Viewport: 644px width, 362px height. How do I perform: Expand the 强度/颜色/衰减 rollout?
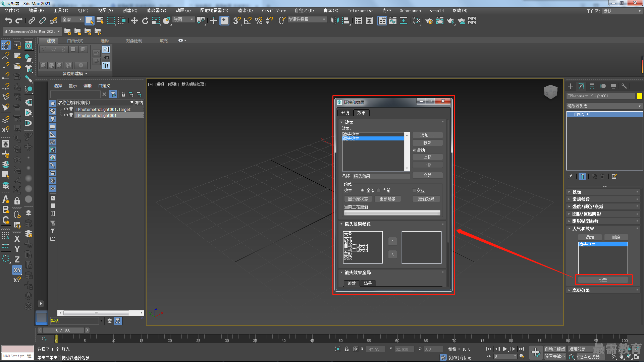(x=603, y=206)
